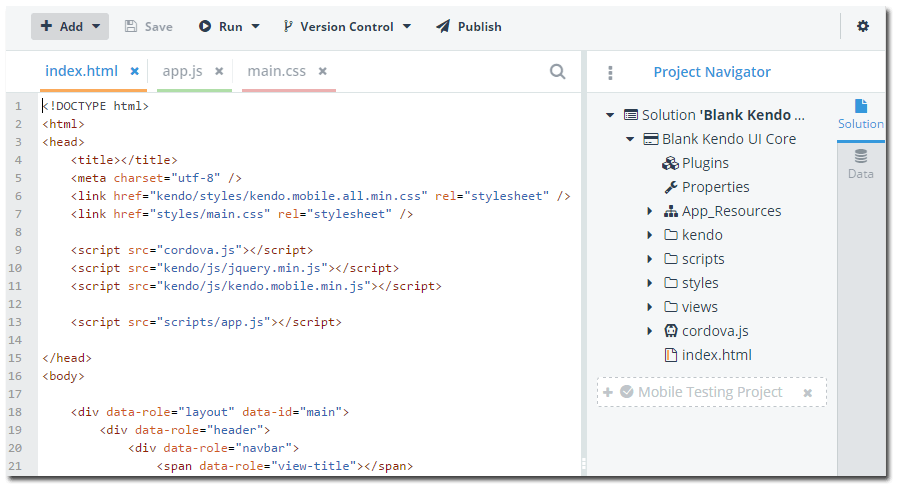Close the index.html tab
This screenshot has width=909, height=499.
[x=134, y=71]
